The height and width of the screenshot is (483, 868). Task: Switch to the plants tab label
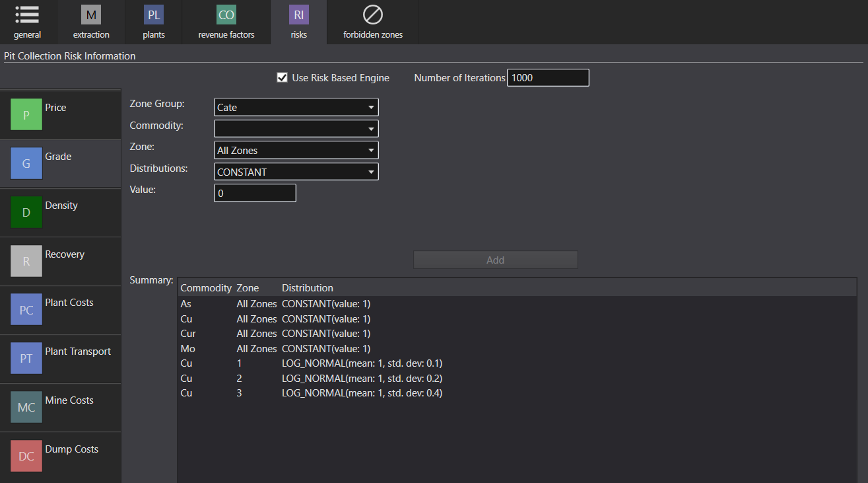(154, 35)
